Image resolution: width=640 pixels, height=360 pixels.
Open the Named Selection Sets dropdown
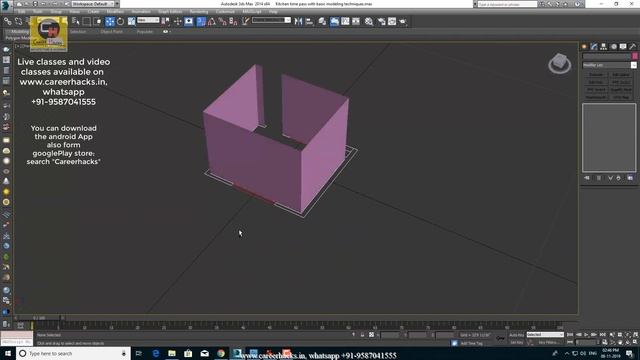[271, 20]
